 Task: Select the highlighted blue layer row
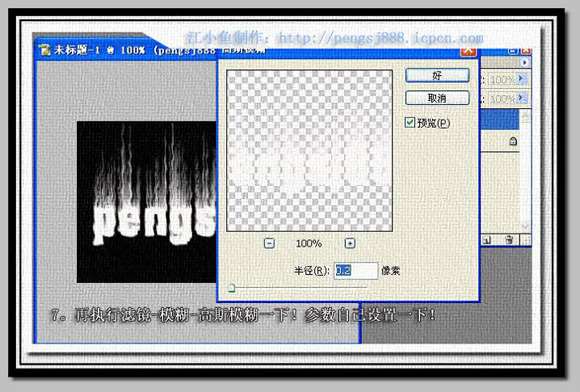(x=500, y=119)
